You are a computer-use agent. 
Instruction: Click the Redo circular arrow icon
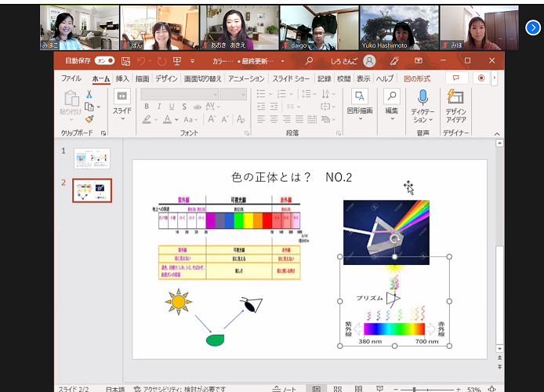161,61
